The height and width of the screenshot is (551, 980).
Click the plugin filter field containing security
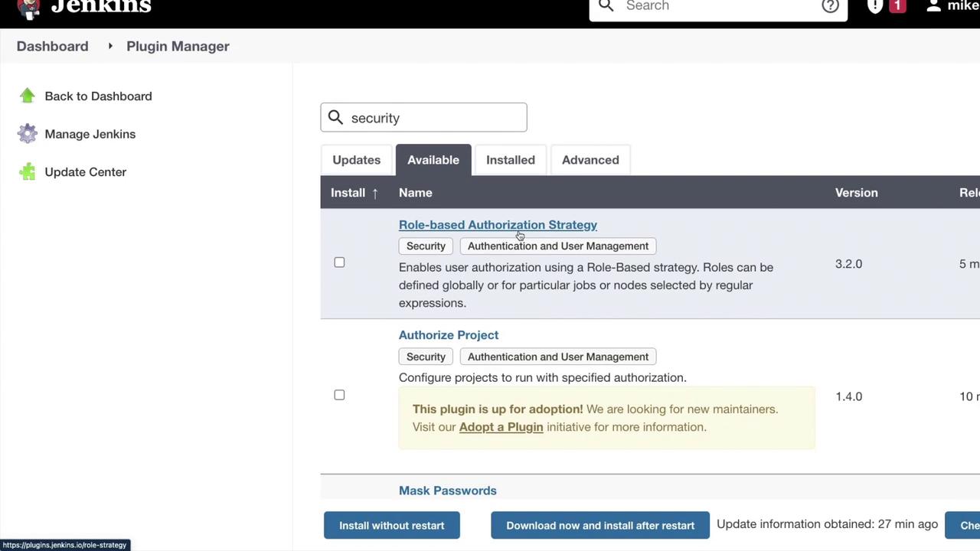click(433, 118)
